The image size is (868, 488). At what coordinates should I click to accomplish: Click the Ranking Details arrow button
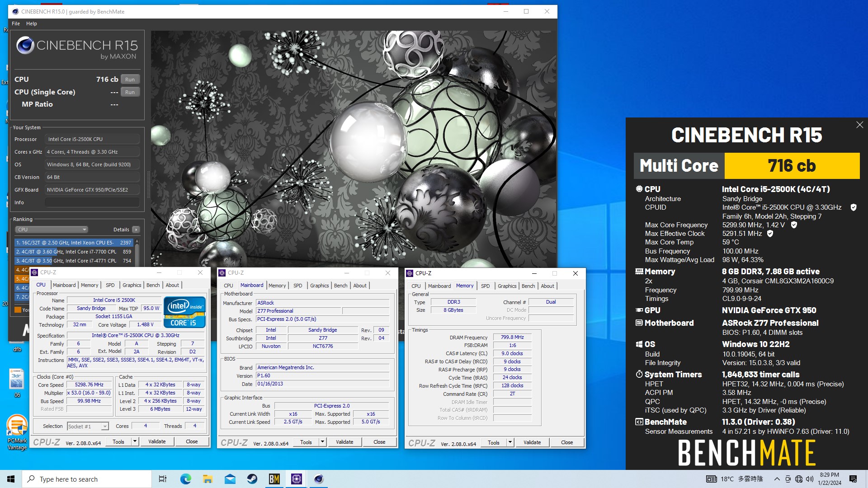136,230
